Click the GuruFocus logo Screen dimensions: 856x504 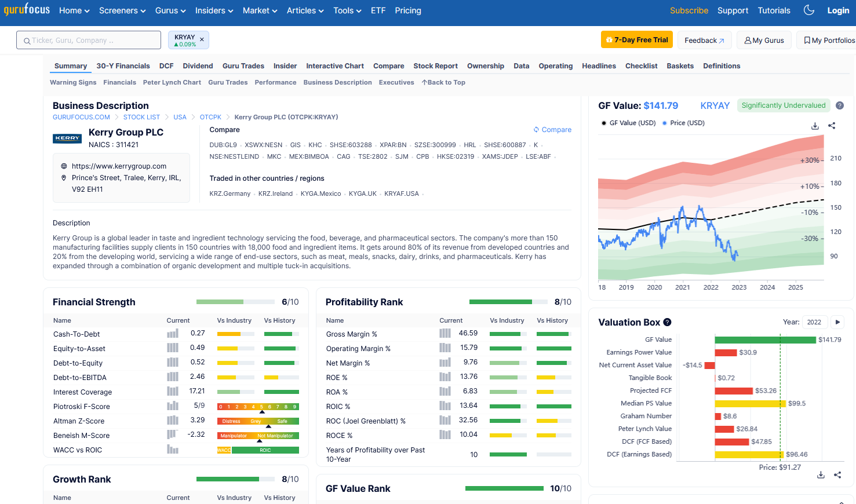[27, 10]
